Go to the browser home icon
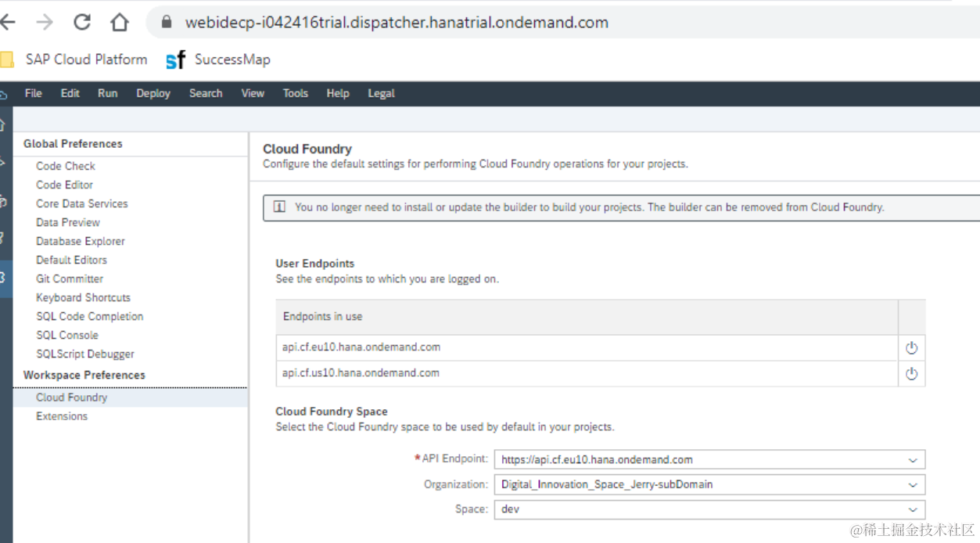Screen dimensions: 980x543 click(x=119, y=23)
